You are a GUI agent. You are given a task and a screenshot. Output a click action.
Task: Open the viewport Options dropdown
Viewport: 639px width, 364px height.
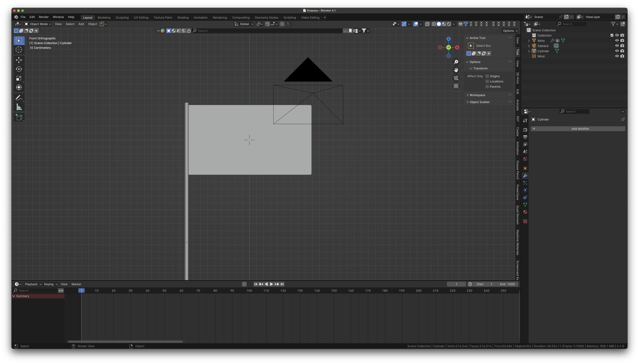pyautogui.click(x=510, y=31)
